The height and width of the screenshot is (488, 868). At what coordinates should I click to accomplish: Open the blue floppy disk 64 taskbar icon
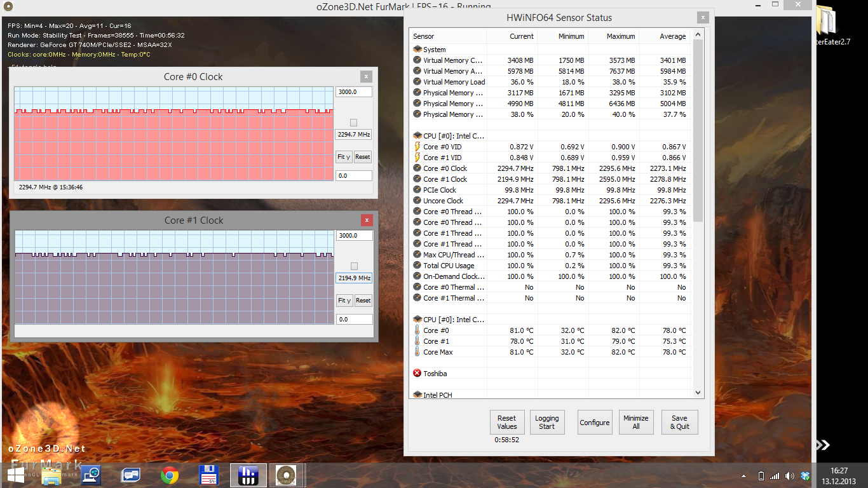point(209,475)
